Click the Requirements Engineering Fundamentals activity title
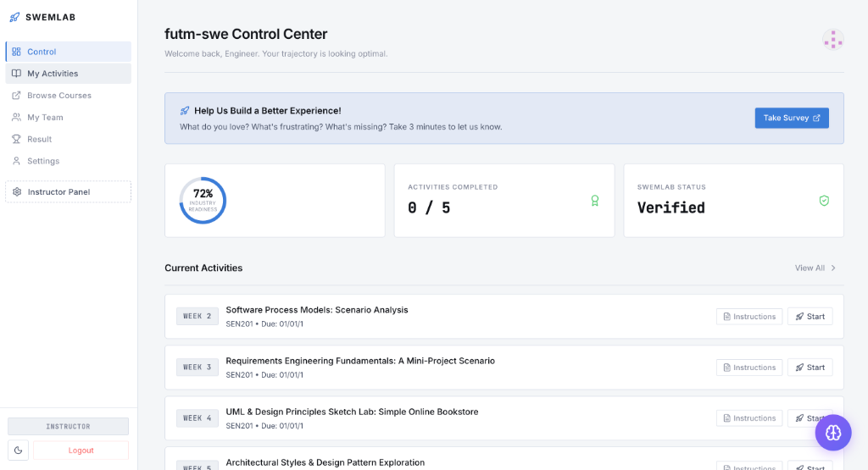 click(360, 361)
